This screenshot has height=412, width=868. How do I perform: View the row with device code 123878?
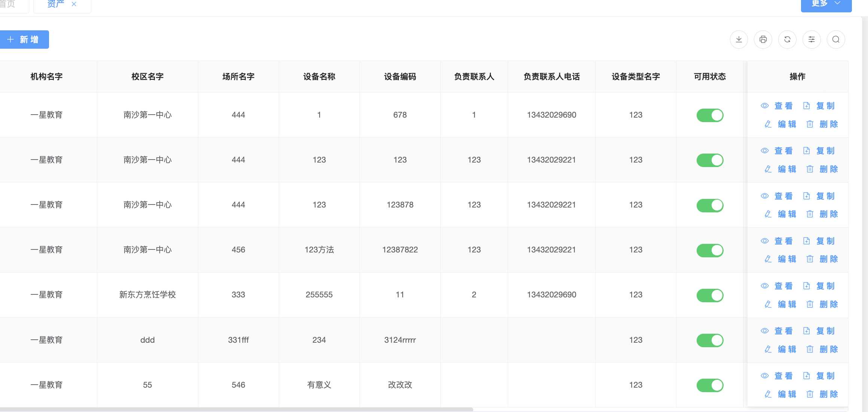(777, 196)
